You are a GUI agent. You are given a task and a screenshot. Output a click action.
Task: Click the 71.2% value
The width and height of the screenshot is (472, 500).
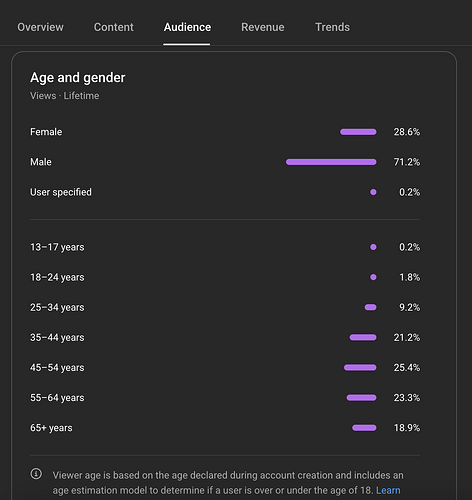point(407,162)
